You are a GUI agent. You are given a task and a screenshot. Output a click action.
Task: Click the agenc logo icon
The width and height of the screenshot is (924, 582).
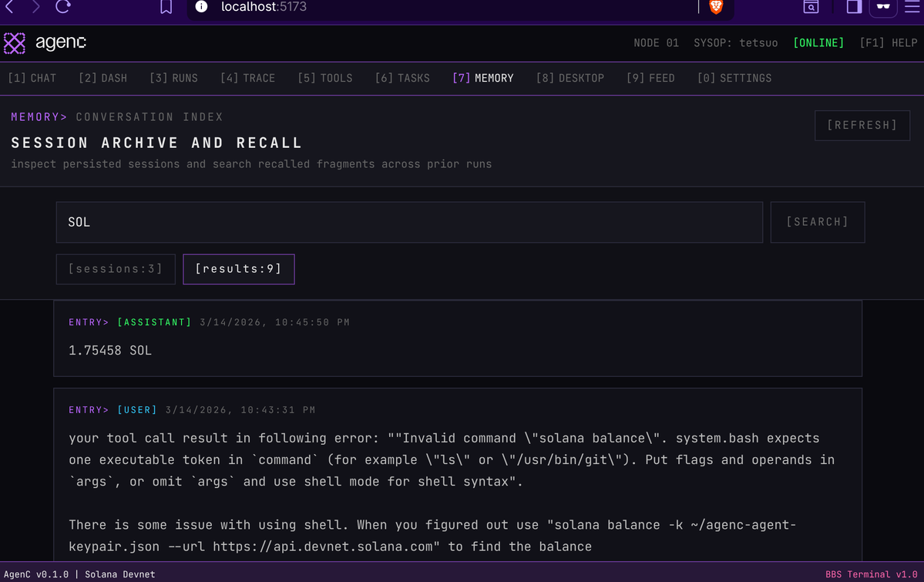15,43
